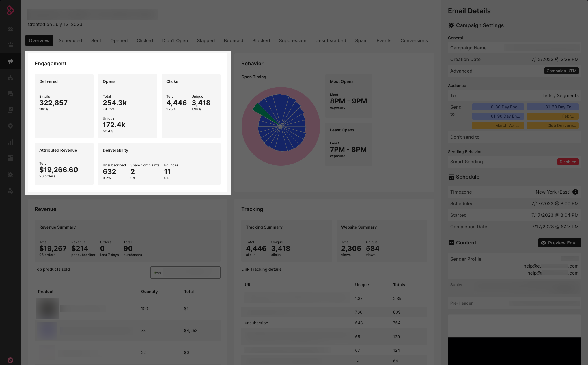
Task: Open the dashboard gauge icon in sidebar
Action: coord(10,29)
